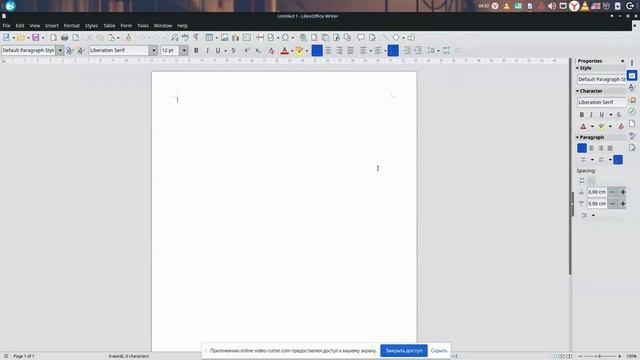
Task: Click the Insert Image icon
Action: (224, 38)
